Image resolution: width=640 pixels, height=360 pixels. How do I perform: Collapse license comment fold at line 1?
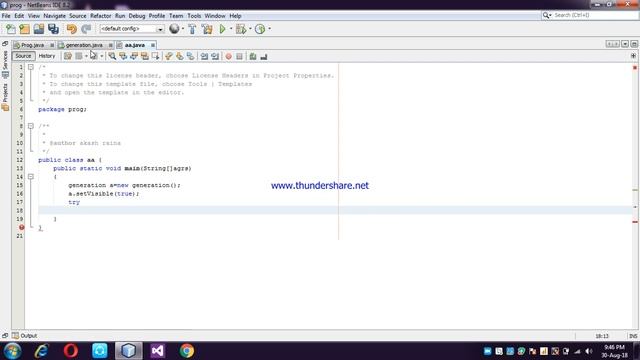pos(31,67)
